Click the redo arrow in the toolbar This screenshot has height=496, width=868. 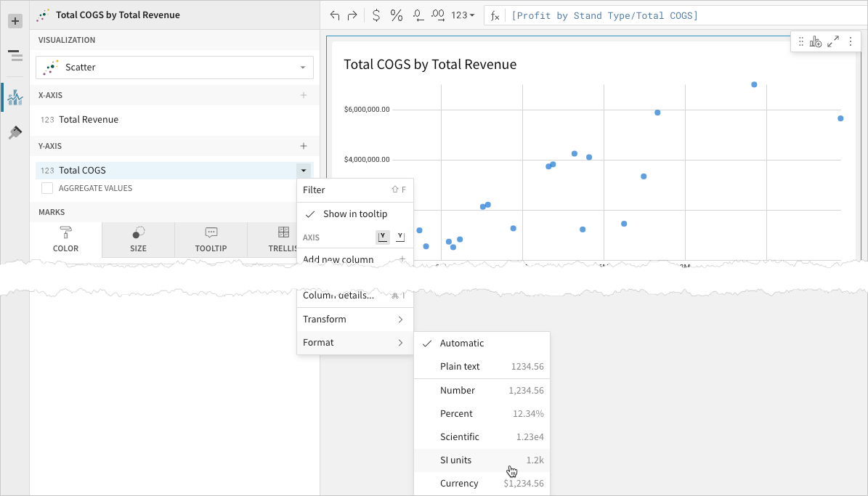click(352, 15)
